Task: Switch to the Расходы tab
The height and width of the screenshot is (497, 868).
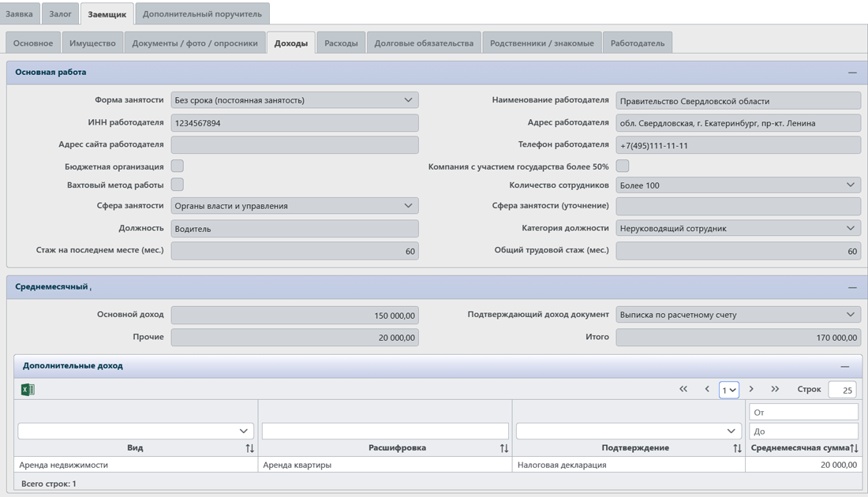Action: [341, 43]
